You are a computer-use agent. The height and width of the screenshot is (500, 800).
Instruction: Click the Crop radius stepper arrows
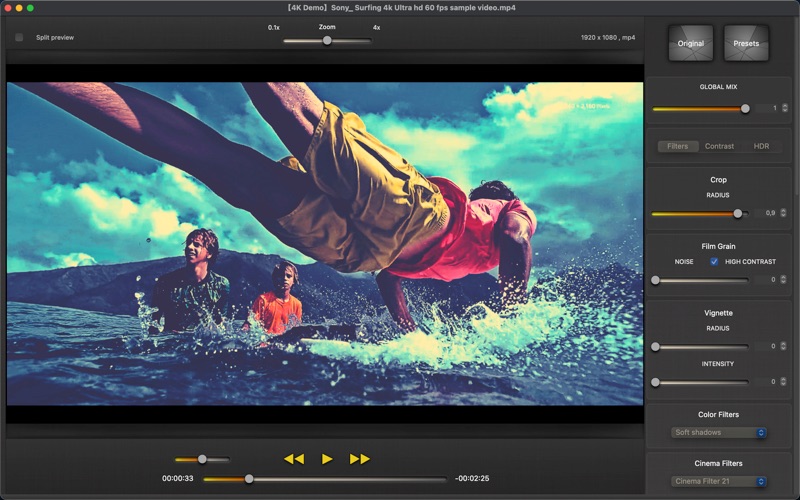(782, 213)
